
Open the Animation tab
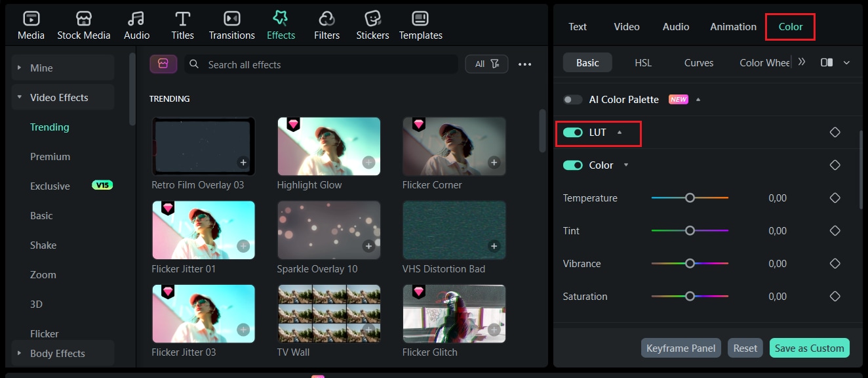click(x=732, y=26)
